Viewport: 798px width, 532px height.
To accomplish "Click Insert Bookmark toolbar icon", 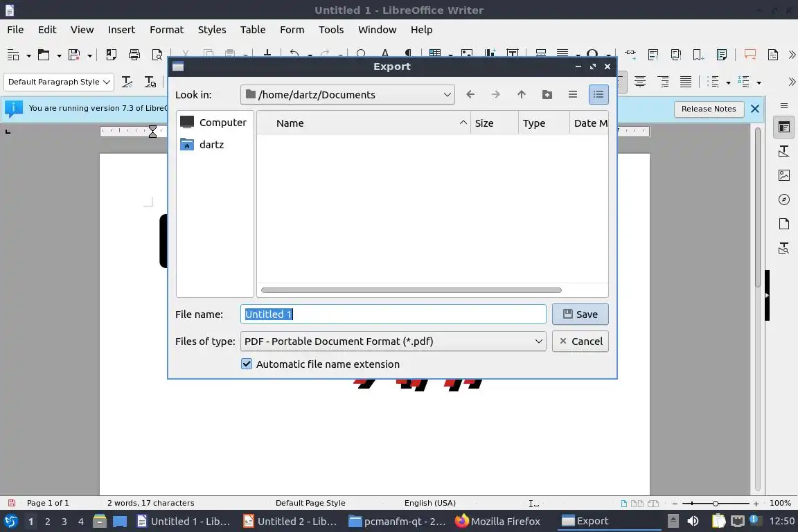I will 699,55.
